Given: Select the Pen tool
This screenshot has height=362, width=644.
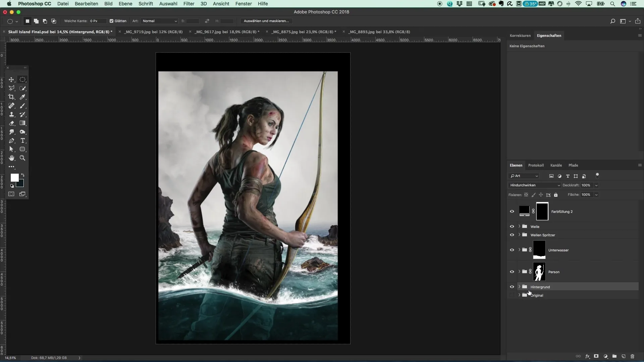Looking at the screenshot, I should (x=11, y=140).
